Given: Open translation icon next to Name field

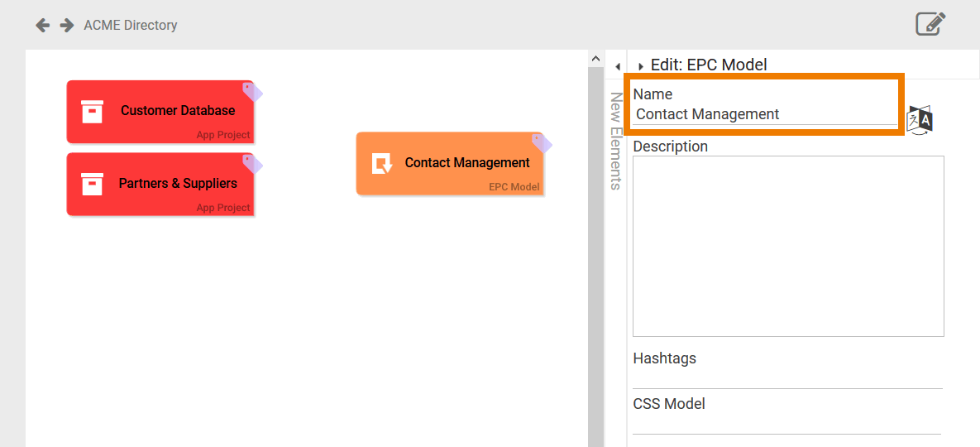Looking at the screenshot, I should tap(920, 120).
